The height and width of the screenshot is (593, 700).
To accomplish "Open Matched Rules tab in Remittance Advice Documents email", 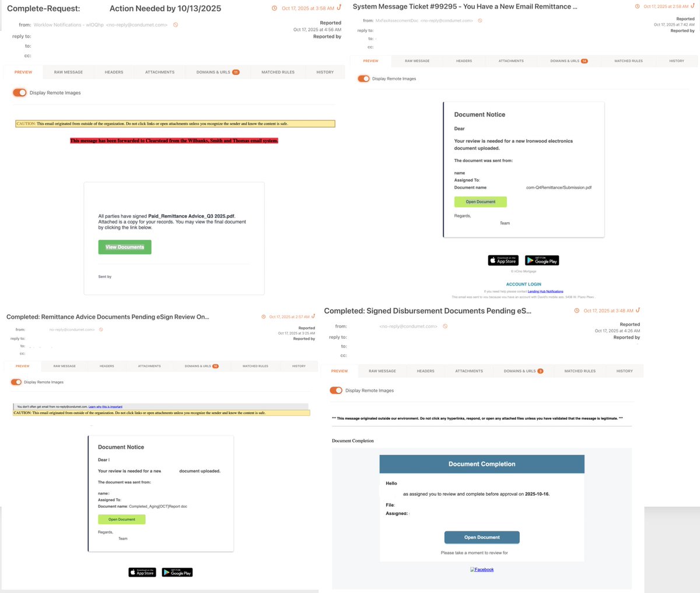I will (x=256, y=366).
